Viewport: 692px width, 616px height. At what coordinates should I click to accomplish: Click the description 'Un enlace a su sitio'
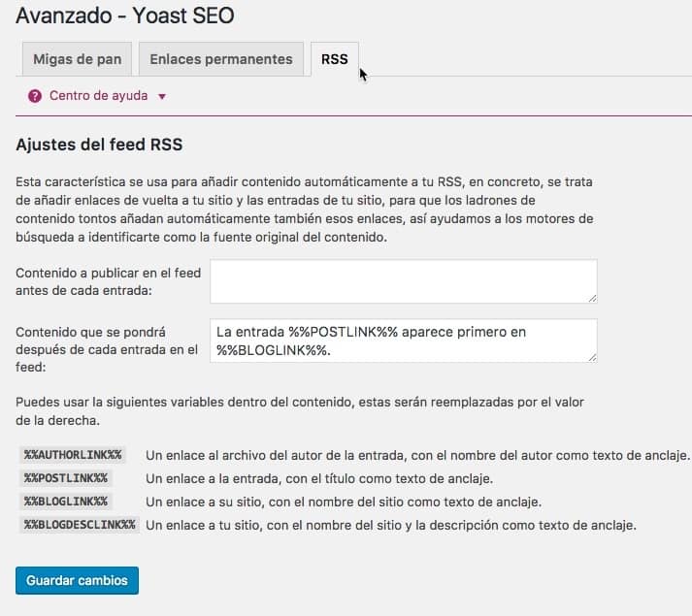point(344,503)
